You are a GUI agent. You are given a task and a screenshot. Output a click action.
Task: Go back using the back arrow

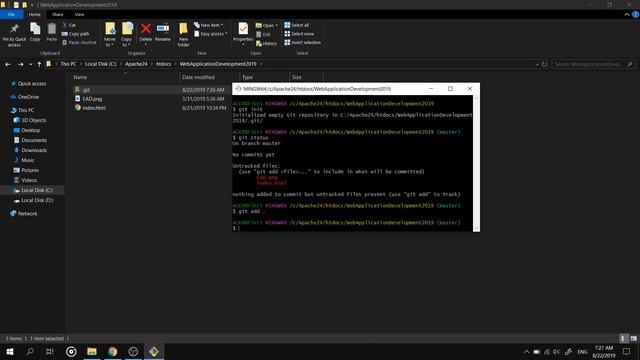8,64
